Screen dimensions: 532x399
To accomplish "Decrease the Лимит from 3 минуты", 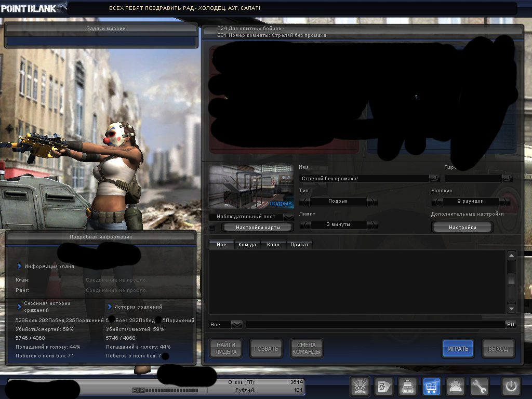I will tap(304, 224).
